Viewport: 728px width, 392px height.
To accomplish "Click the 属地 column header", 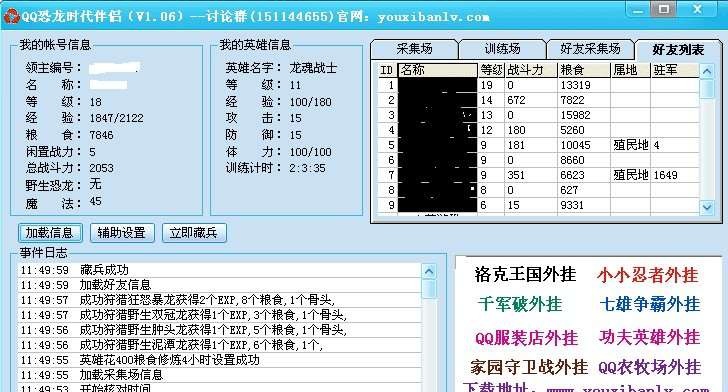I will click(x=631, y=70).
